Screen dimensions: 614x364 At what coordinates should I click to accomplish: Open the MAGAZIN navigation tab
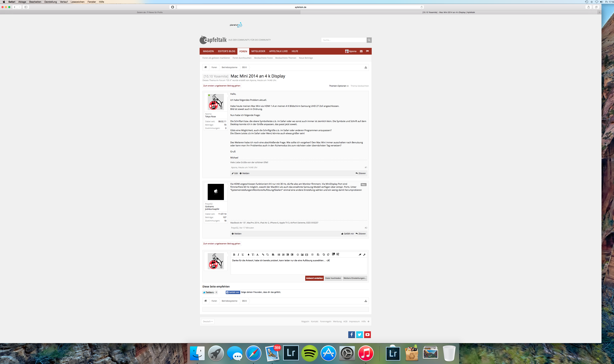coord(208,51)
